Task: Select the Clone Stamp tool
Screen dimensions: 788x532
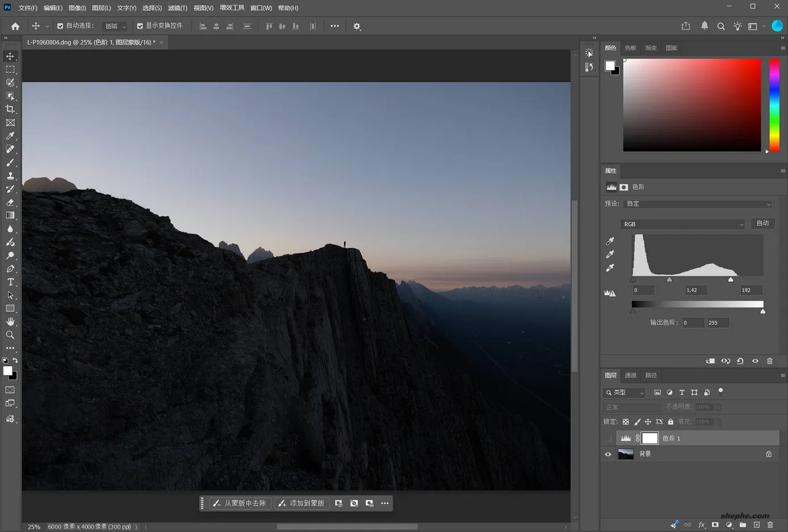Action: coord(10,176)
